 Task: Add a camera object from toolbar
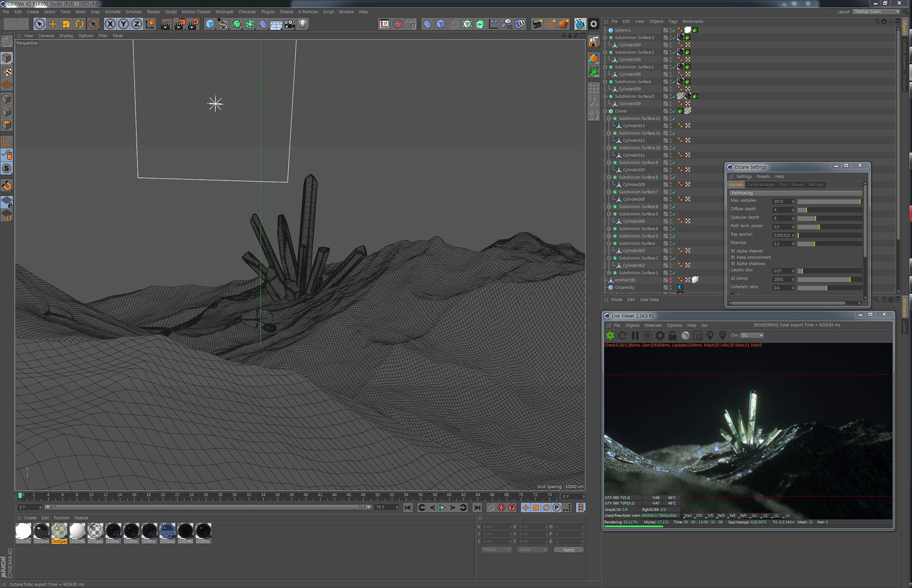[290, 24]
